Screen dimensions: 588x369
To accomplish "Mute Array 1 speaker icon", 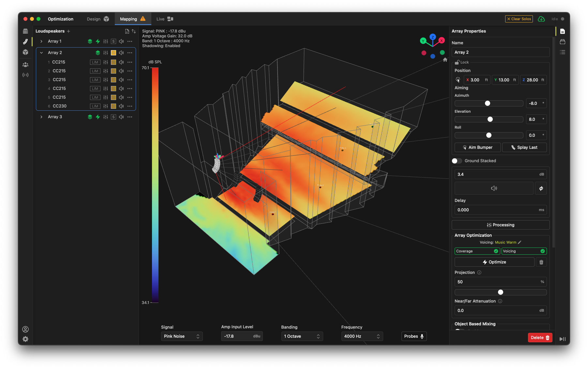I will pos(121,41).
